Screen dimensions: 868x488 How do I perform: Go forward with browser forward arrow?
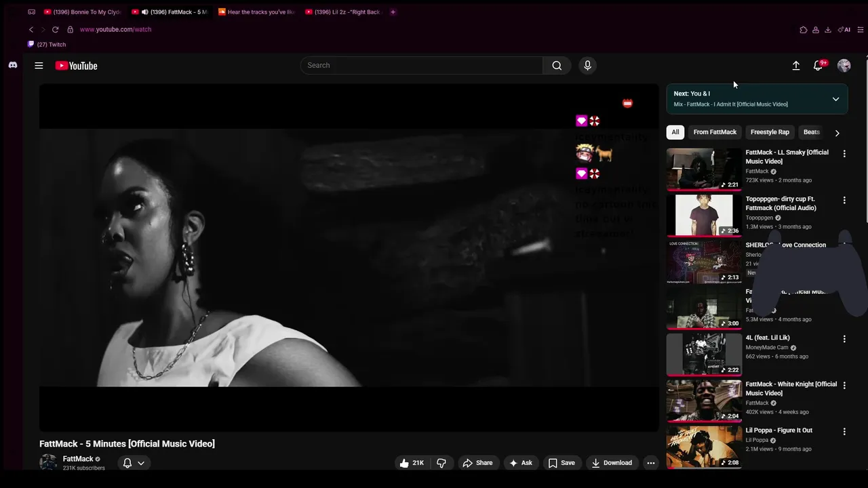click(43, 30)
